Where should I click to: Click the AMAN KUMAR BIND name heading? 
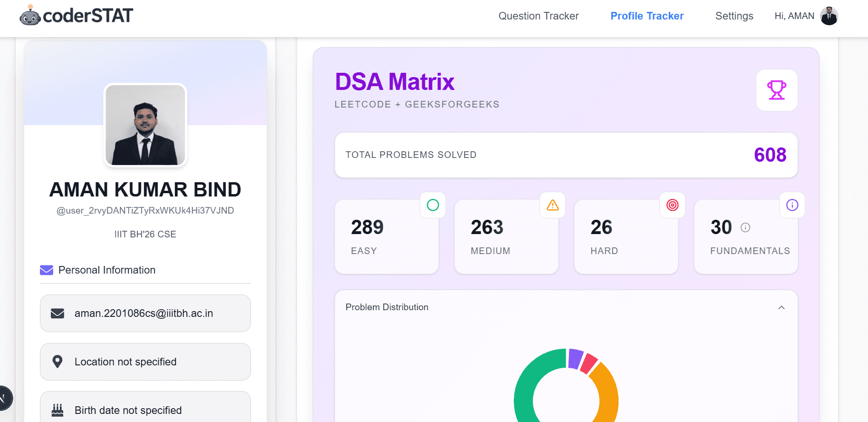pos(145,189)
